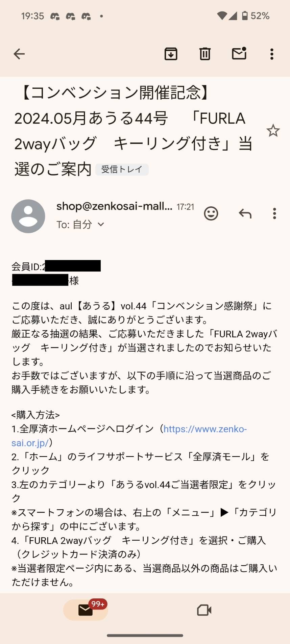Screen dimensions: 290x644
Task: Open the message options three-dot menu
Action: pos(274,213)
